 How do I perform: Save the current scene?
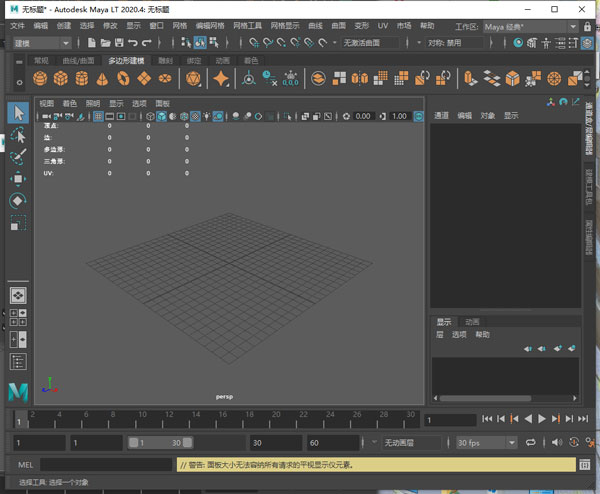point(119,42)
